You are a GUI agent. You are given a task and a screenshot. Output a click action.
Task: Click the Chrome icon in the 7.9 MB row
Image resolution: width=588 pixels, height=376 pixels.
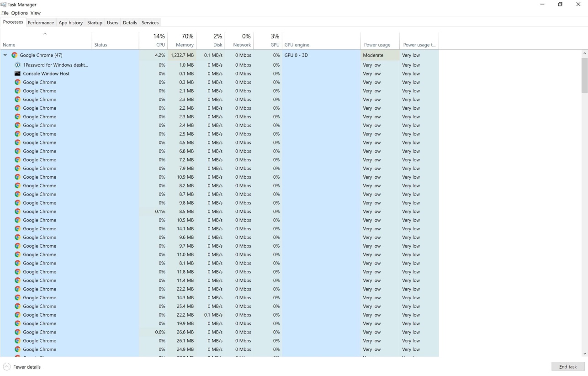click(x=17, y=169)
